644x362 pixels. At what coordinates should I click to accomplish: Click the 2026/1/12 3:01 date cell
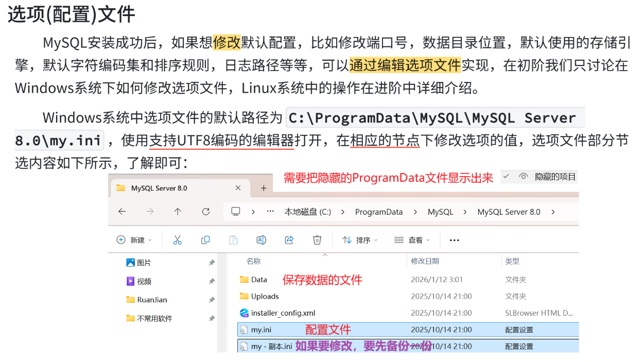pos(437,280)
